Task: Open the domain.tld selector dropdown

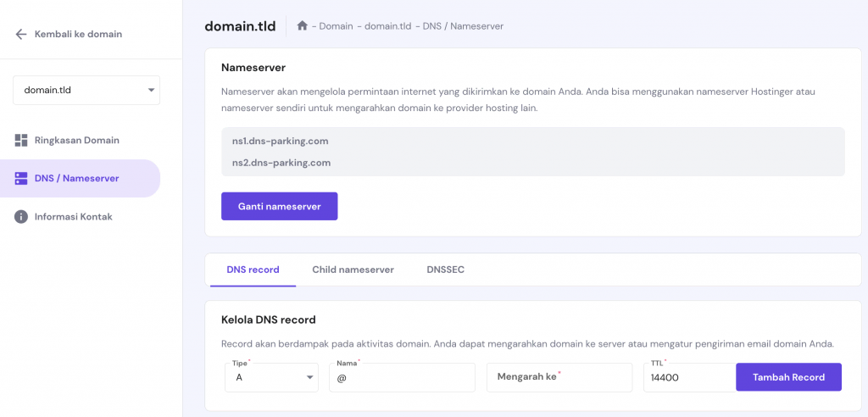Action: [86, 90]
